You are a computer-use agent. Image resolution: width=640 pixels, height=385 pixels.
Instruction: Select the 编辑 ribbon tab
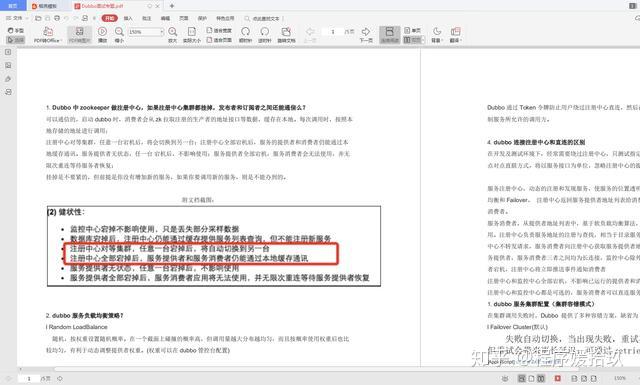pyautogui.click(x=165, y=18)
